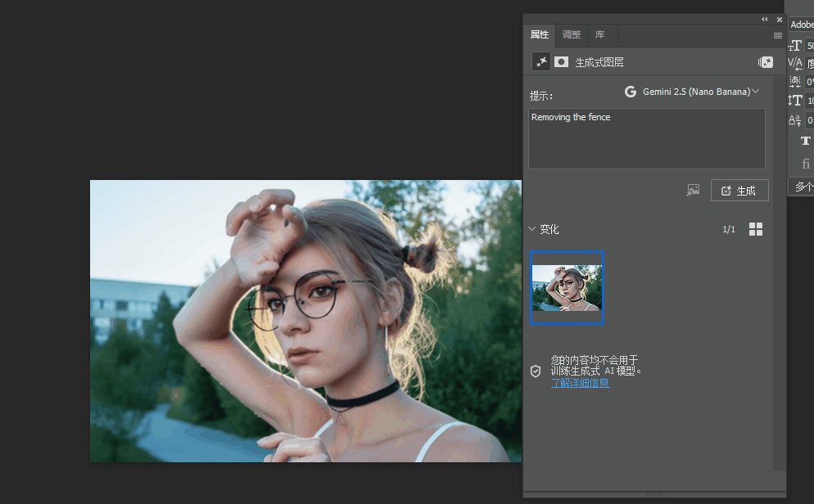
Task: Click the baseline shift icon
Action: click(x=795, y=120)
